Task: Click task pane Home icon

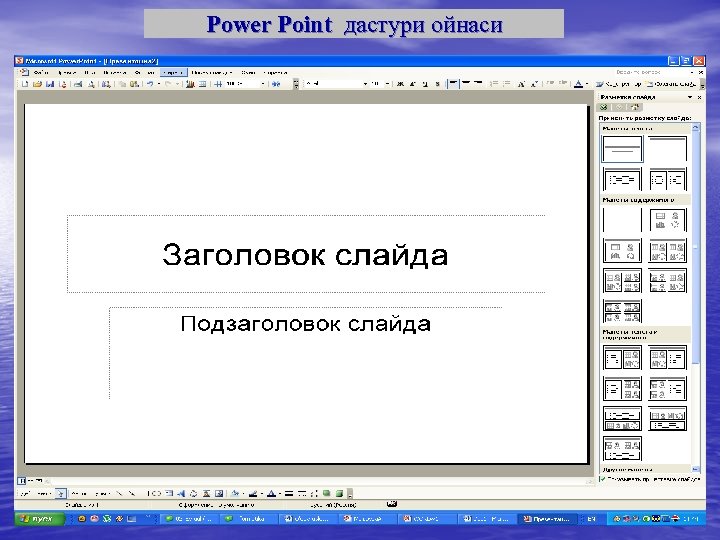Action: coord(635,107)
